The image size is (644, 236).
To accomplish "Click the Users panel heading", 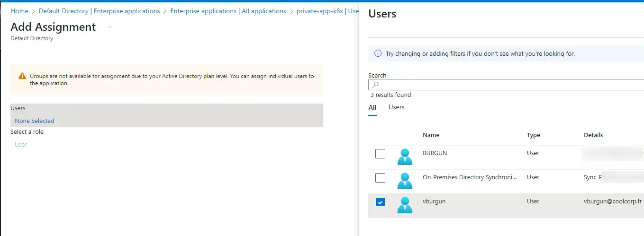I will [382, 14].
